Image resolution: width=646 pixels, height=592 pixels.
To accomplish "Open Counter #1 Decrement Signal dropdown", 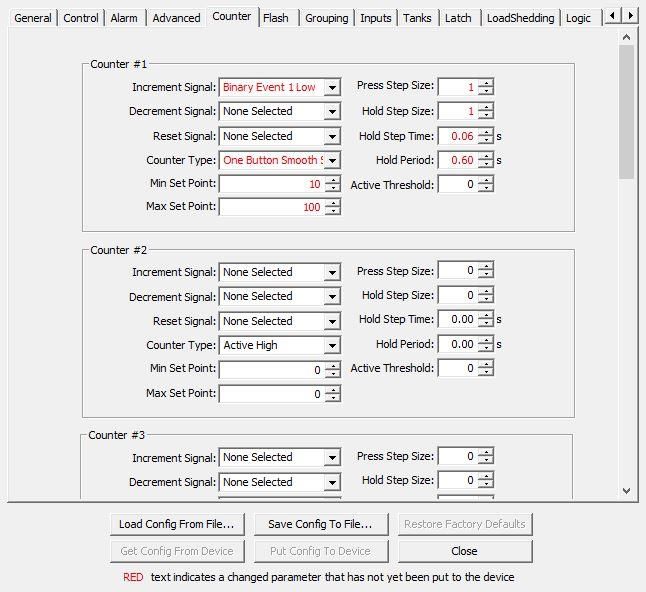I will coord(332,111).
